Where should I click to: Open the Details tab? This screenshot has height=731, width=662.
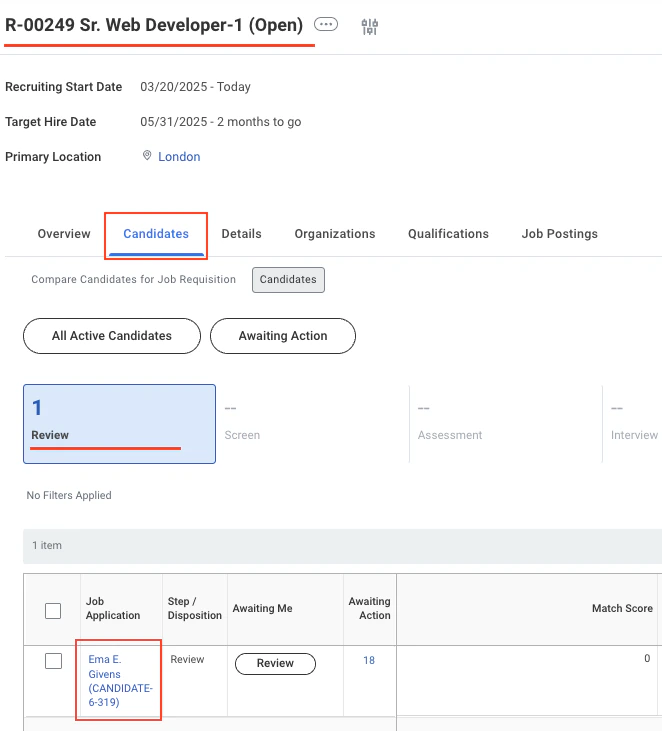(241, 234)
